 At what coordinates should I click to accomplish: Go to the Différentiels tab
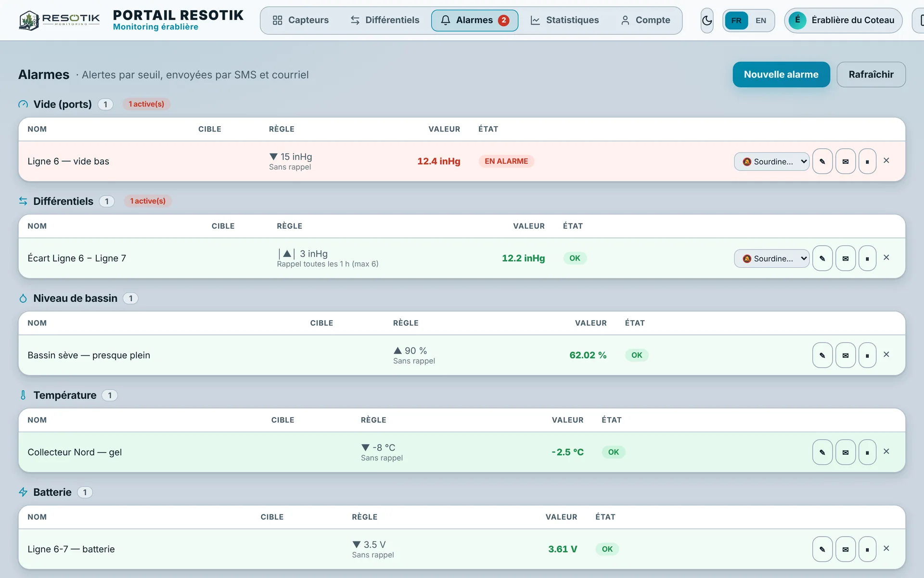(x=385, y=20)
